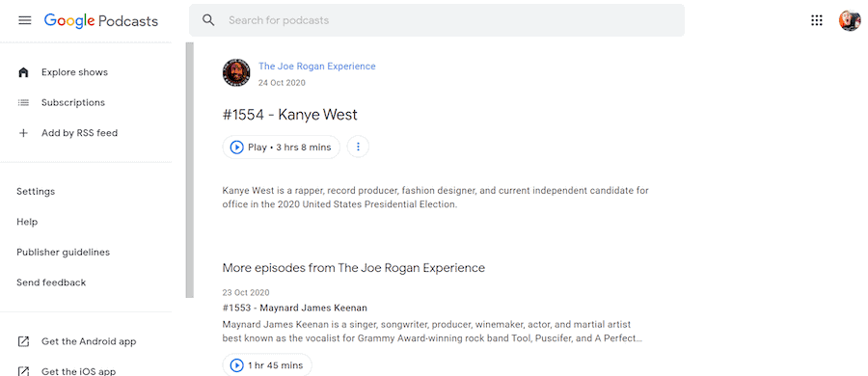Open the hamburger main menu
Viewport: 868px width, 376px height.
25,20
